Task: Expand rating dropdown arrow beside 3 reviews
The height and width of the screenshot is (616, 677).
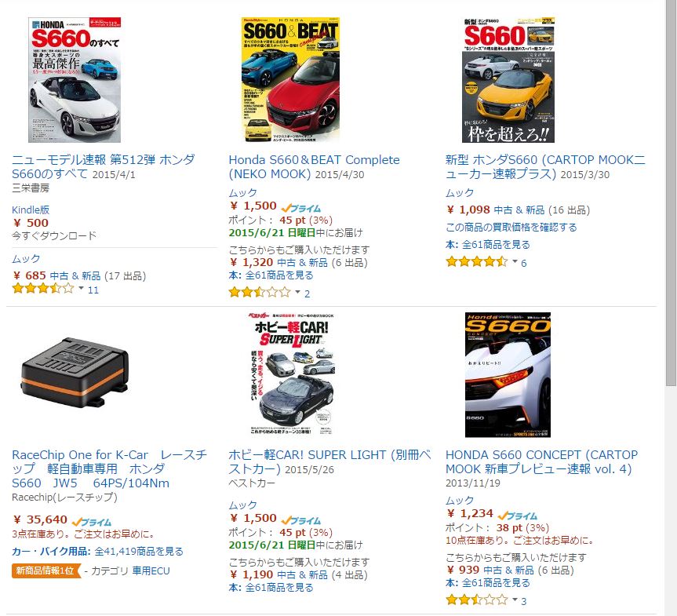Action: tap(515, 600)
